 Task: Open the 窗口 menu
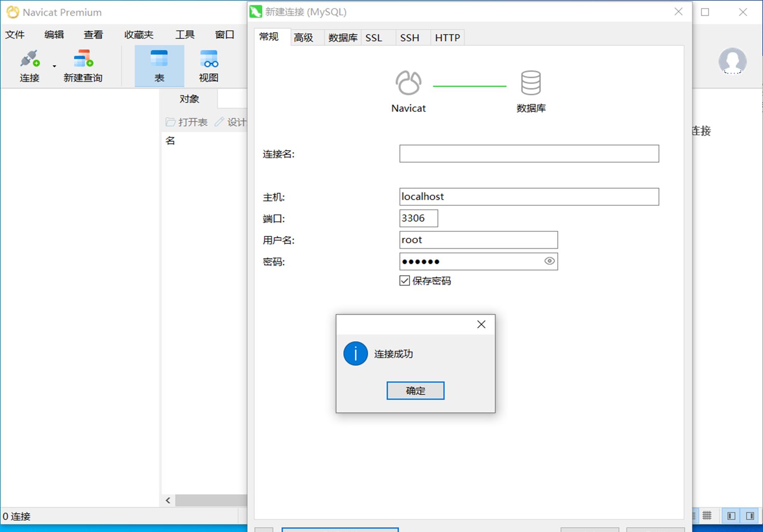pos(225,35)
